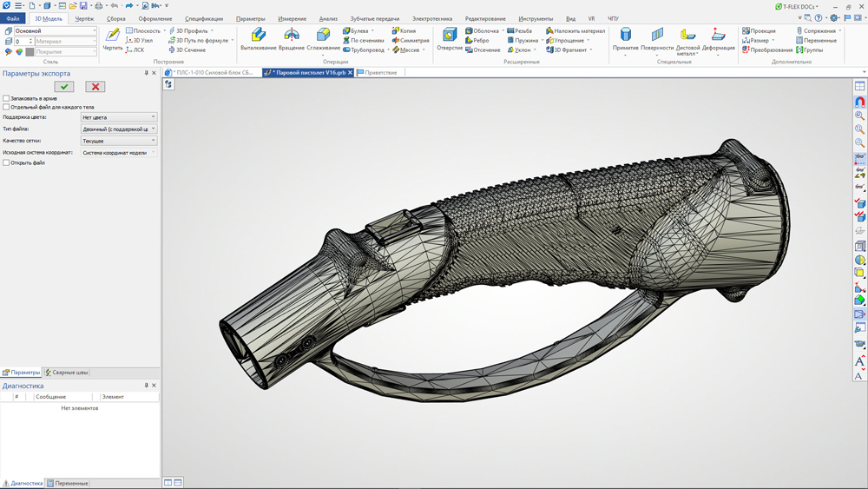Open Поддержка цвета dropdown
868x489 pixels.
(119, 116)
